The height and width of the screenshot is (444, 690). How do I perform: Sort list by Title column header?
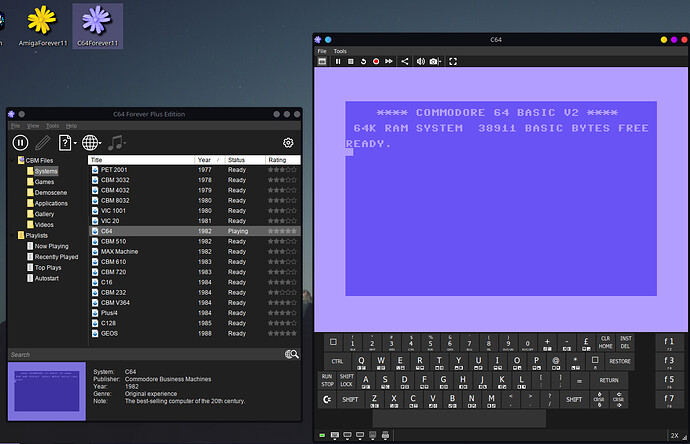pos(141,160)
